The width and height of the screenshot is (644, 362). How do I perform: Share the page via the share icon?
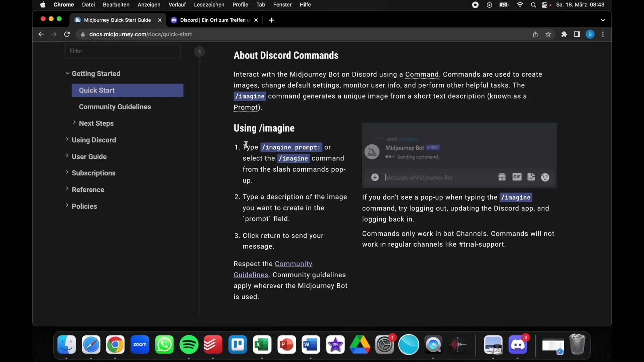point(535,34)
